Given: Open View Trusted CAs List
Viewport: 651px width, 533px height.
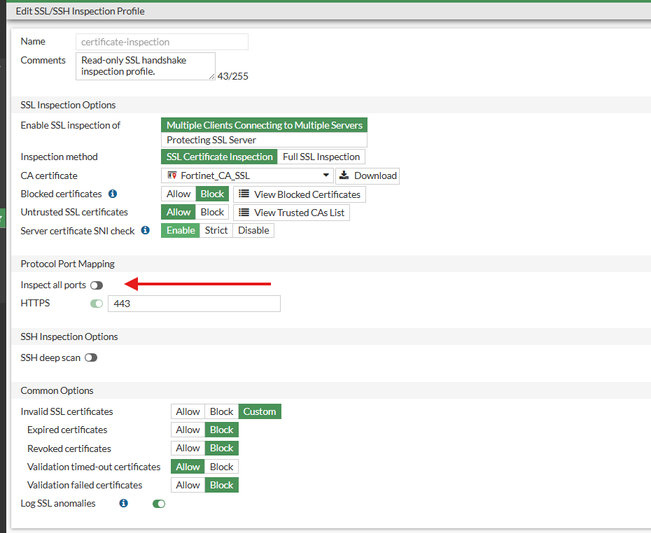Looking at the screenshot, I should tap(291, 213).
